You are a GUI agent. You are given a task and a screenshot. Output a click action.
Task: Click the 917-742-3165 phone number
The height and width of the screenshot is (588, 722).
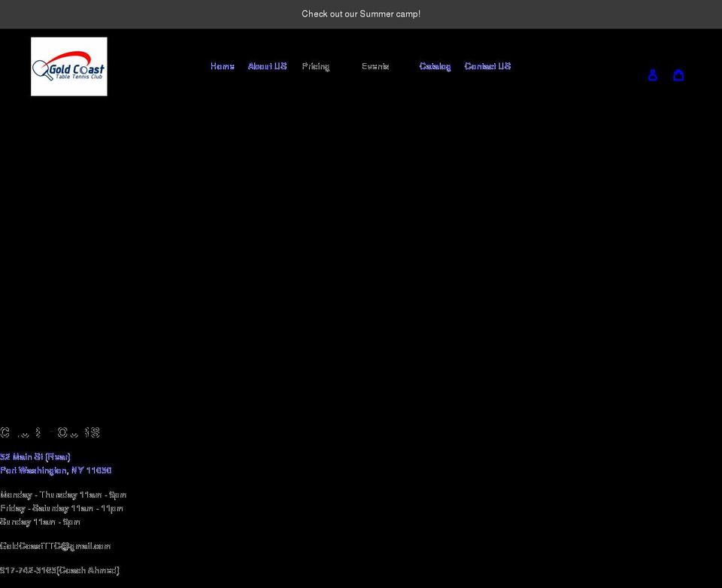pos(28,570)
